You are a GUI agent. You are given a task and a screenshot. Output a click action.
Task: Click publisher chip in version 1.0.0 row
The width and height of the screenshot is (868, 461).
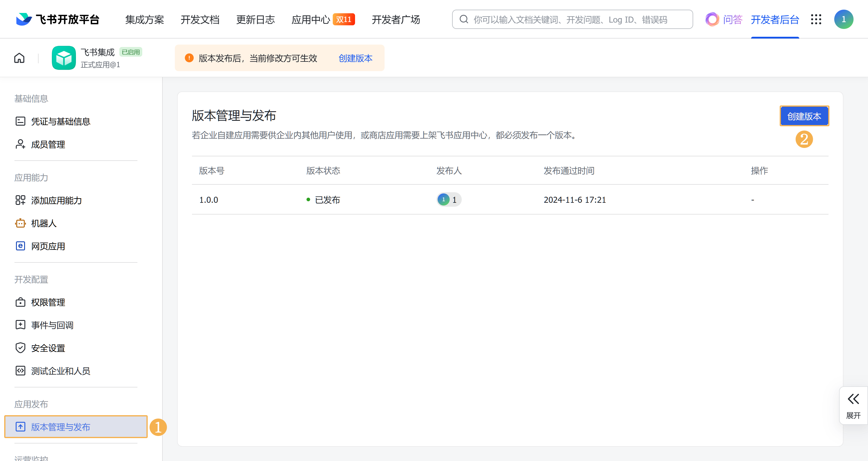pyautogui.click(x=448, y=200)
